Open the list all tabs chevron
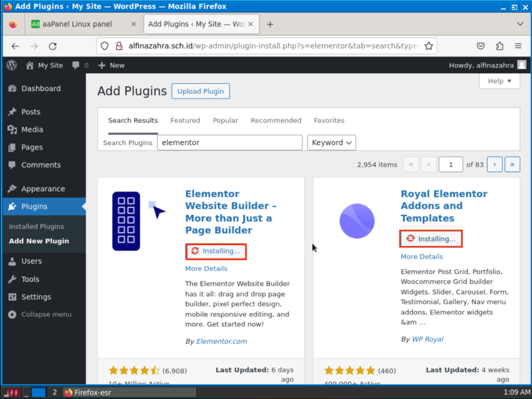The width and height of the screenshot is (532, 399). click(x=520, y=24)
